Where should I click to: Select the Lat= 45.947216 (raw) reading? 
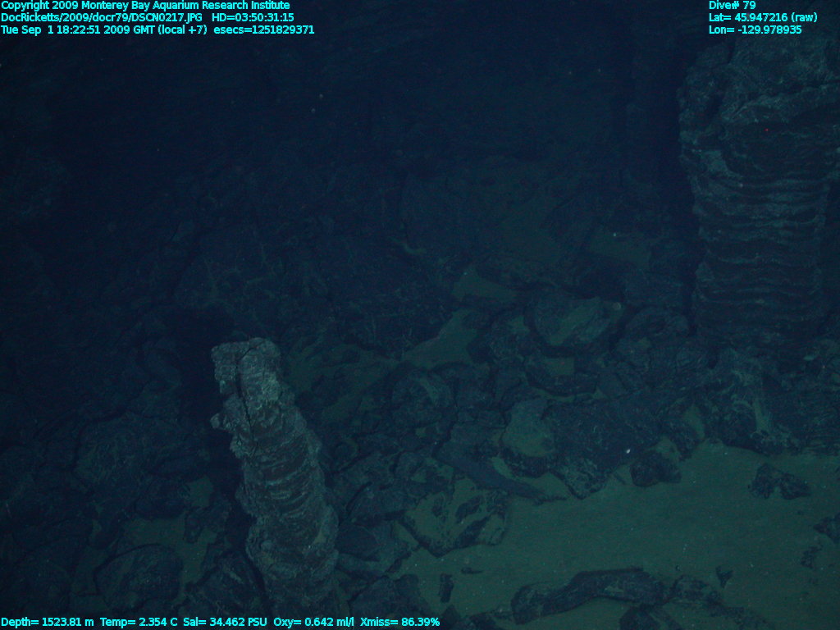point(763,17)
